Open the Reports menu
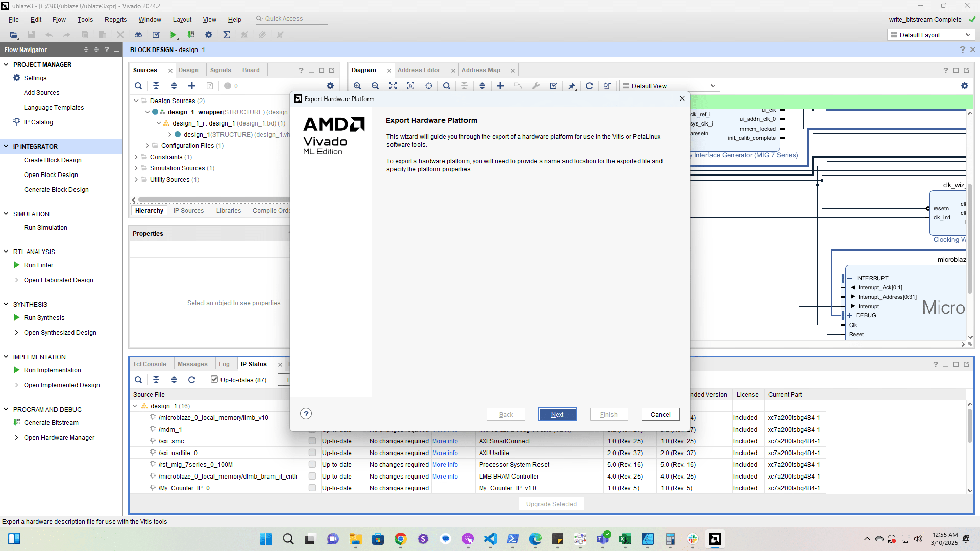This screenshot has width=980, height=551. (115, 20)
